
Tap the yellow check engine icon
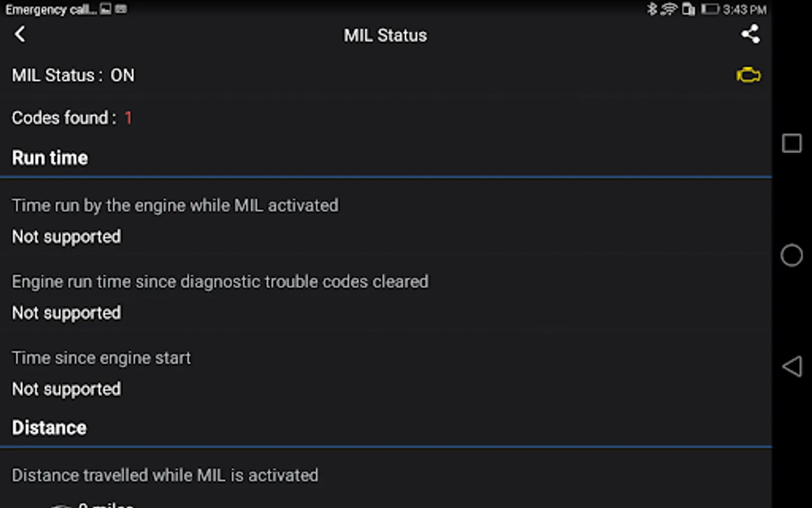(748, 75)
